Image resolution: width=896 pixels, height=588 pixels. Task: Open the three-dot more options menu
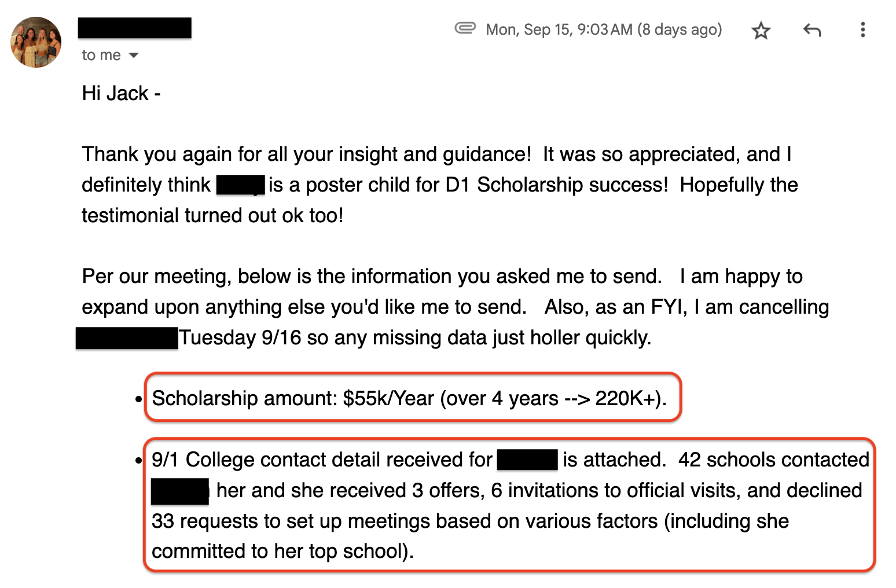coord(862,30)
